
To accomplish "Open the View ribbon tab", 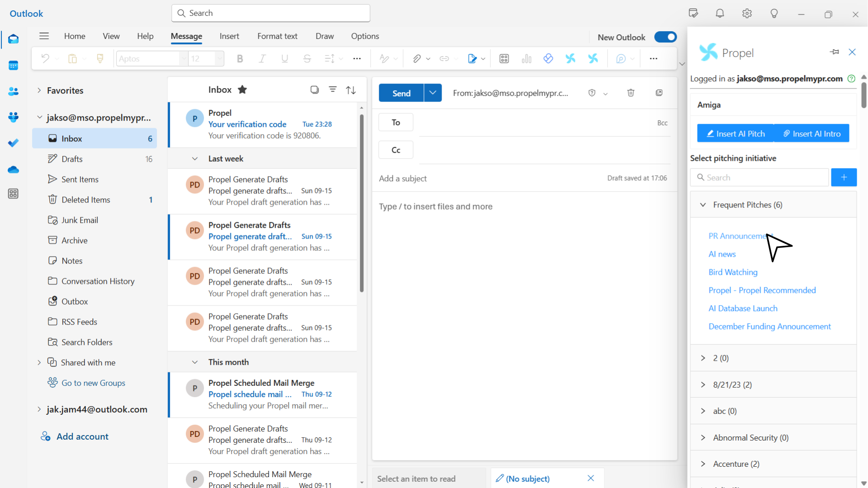I will pyautogui.click(x=111, y=36).
